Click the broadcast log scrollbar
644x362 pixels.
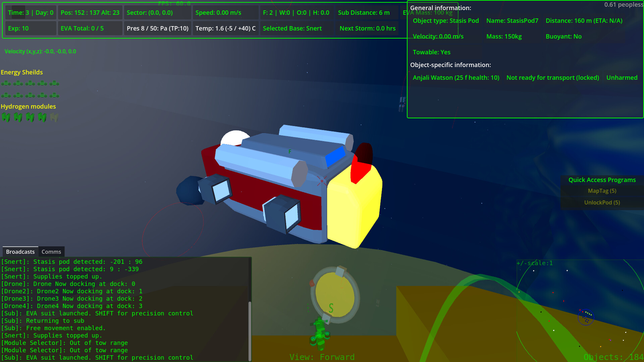(250, 330)
